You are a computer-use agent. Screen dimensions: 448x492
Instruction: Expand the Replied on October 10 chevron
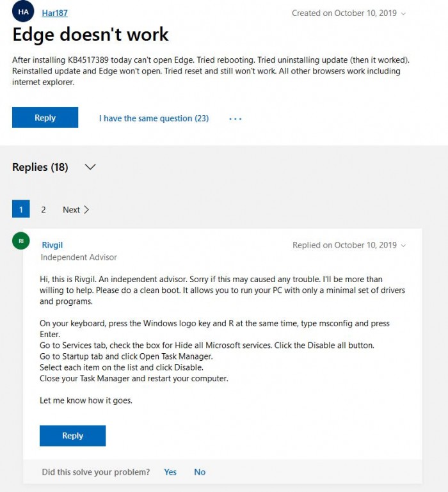click(x=403, y=246)
